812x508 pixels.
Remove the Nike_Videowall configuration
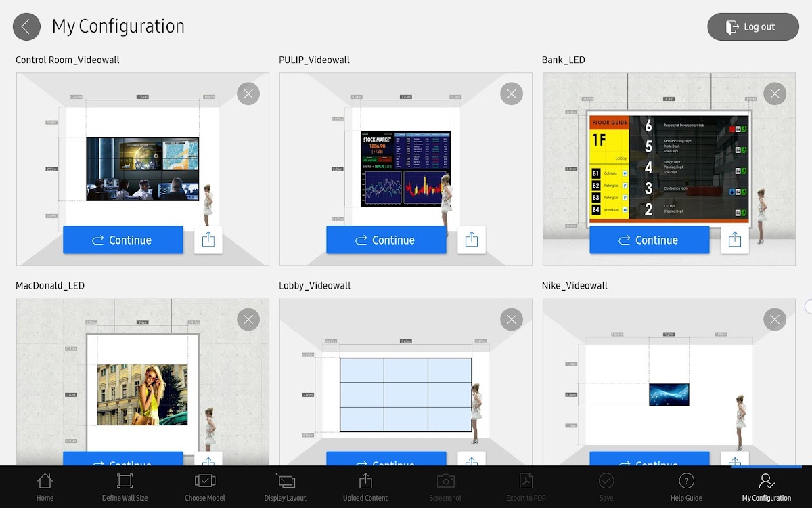pos(774,319)
